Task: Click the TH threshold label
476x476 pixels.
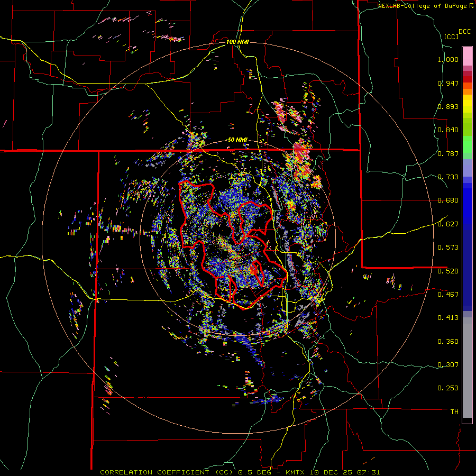Action: point(454,411)
